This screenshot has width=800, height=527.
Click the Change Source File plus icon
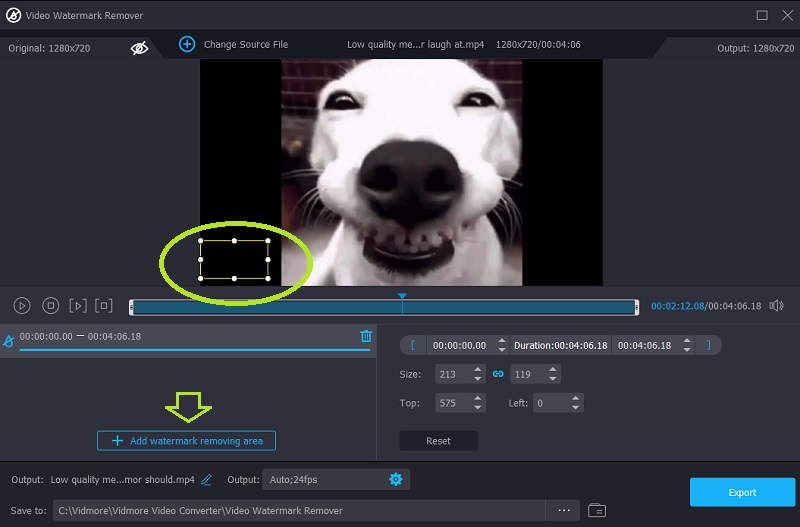pos(186,44)
